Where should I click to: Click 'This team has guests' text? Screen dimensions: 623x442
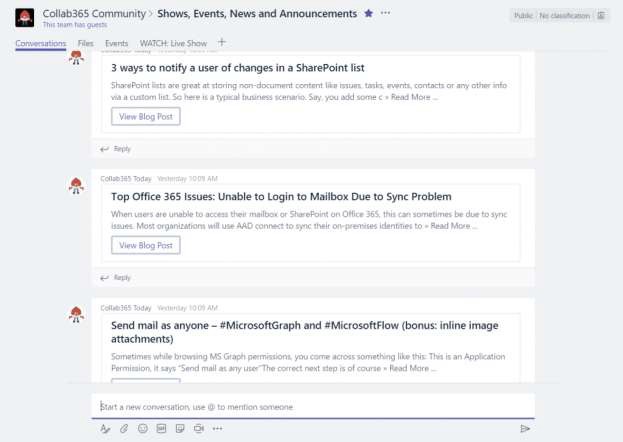point(75,25)
